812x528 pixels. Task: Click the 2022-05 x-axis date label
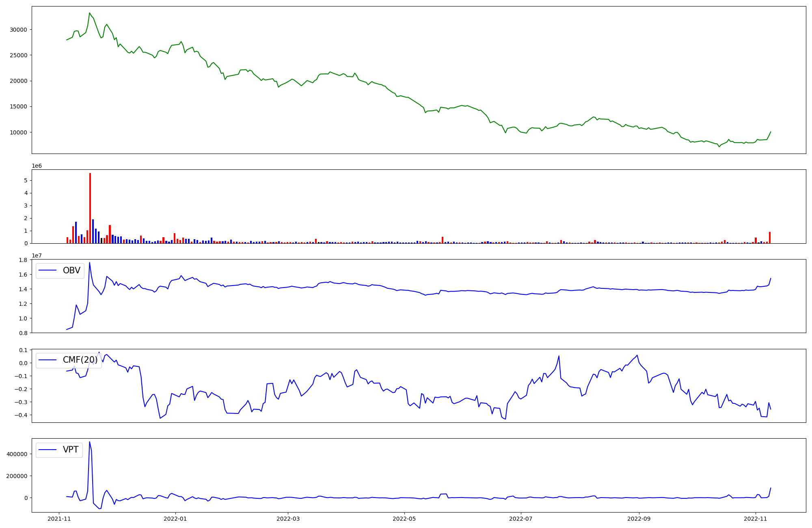404,519
